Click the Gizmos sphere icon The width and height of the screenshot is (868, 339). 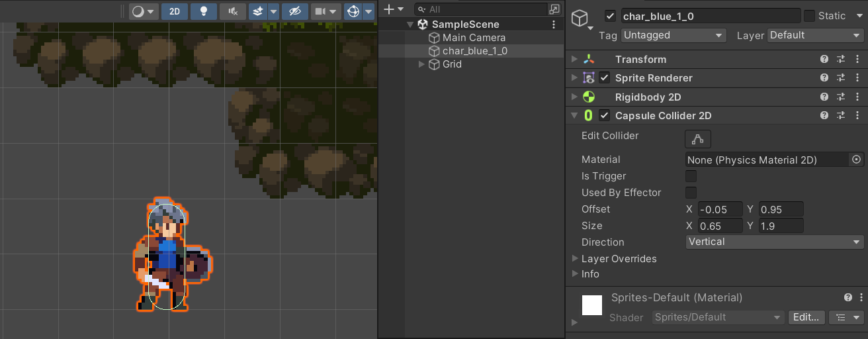tap(353, 11)
